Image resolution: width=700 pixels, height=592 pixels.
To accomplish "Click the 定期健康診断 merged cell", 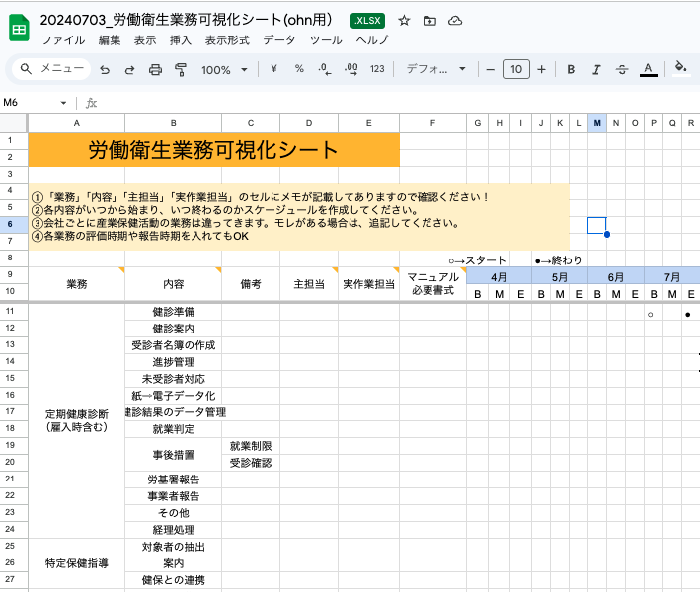I will coord(77,420).
